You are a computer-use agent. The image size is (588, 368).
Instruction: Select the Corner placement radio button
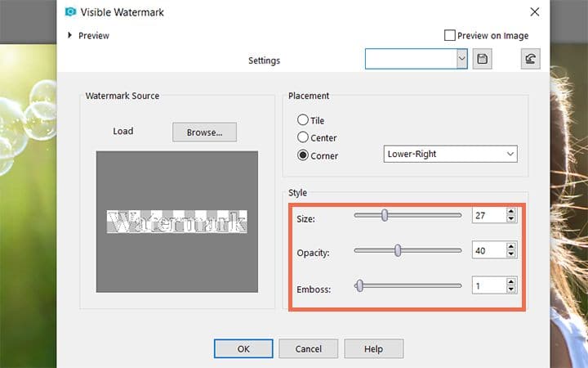click(303, 155)
